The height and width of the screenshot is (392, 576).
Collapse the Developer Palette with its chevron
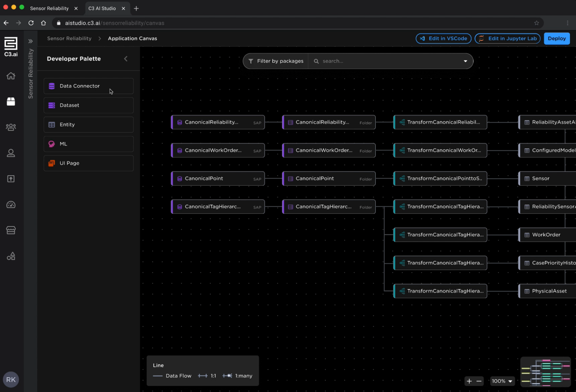coord(126,59)
